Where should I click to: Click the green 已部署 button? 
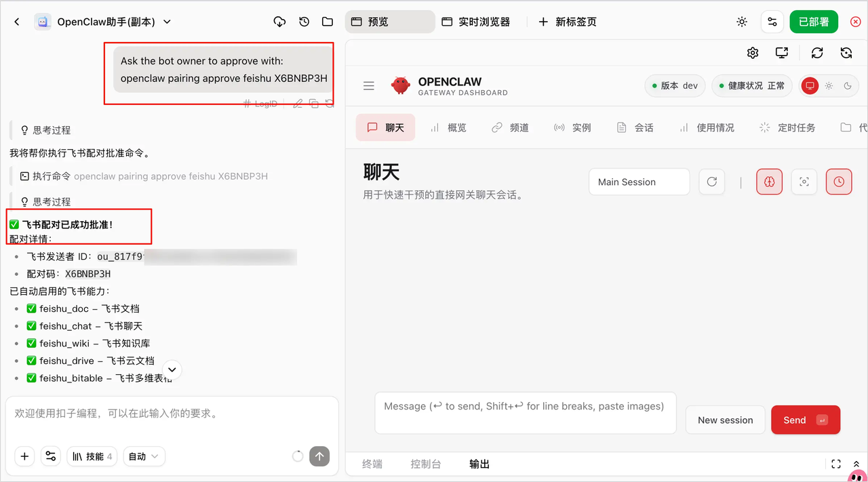(814, 22)
